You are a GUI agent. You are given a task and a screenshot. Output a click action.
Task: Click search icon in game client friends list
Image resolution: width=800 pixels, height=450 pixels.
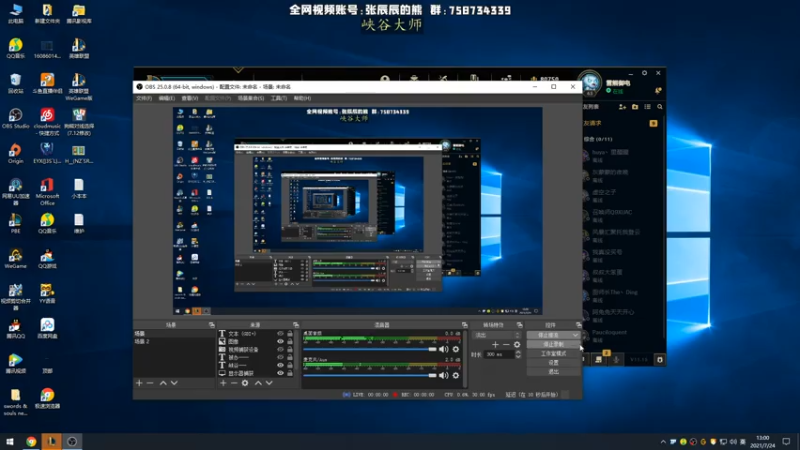(x=660, y=107)
